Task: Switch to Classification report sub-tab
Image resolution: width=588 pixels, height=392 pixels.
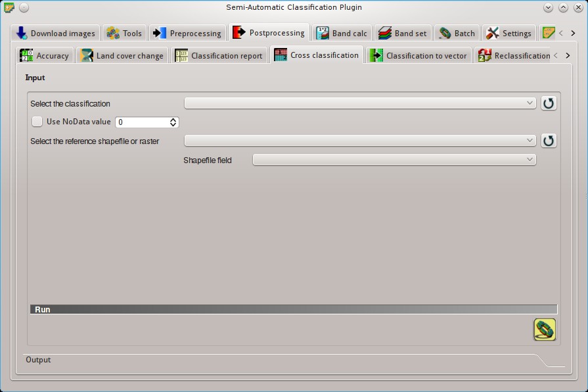Action: pyautogui.click(x=219, y=55)
